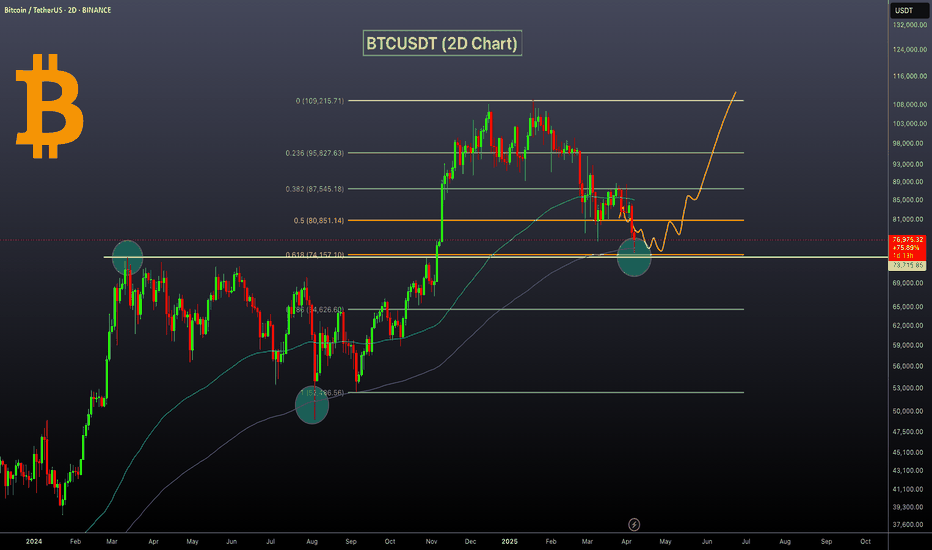The width and height of the screenshot is (932, 550).
Task: Click the 89,000.00 price axis label
Action: tap(909, 182)
